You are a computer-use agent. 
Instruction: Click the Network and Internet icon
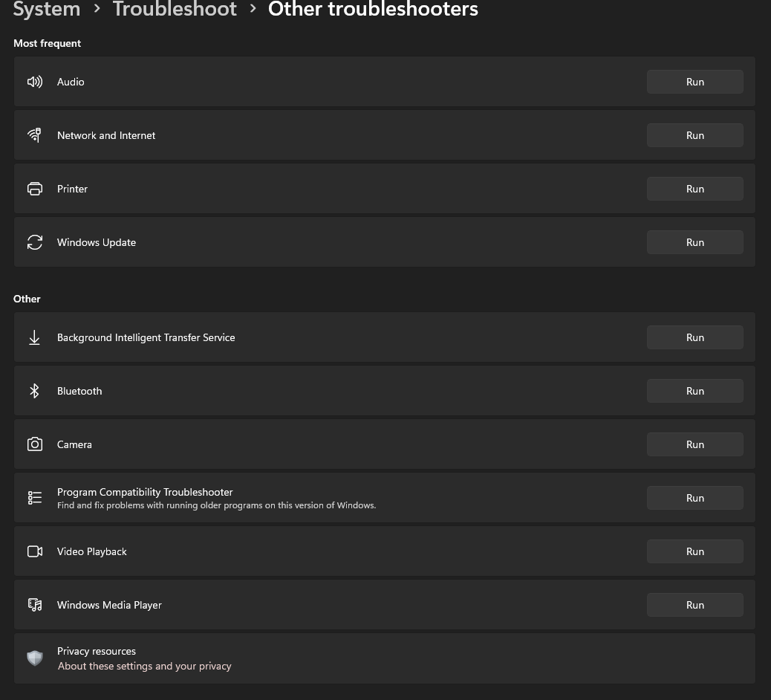35,135
